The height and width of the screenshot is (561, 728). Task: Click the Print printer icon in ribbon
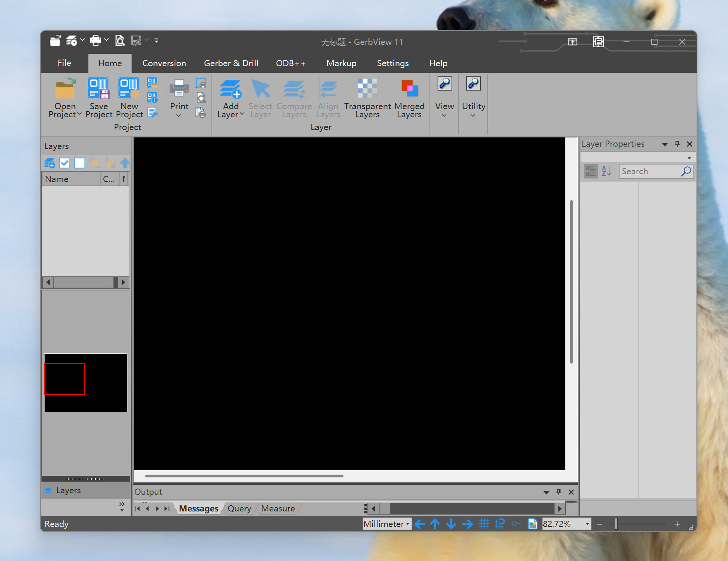click(179, 88)
